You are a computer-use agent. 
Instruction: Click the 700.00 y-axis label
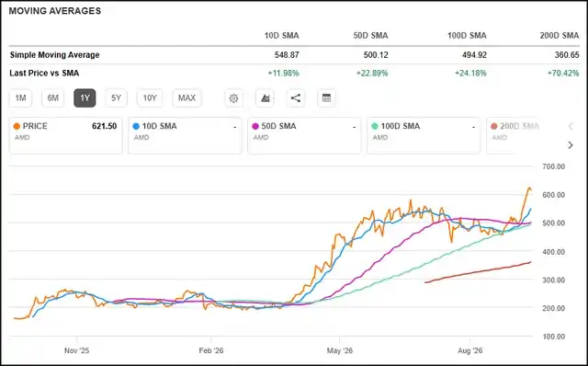pos(553,166)
